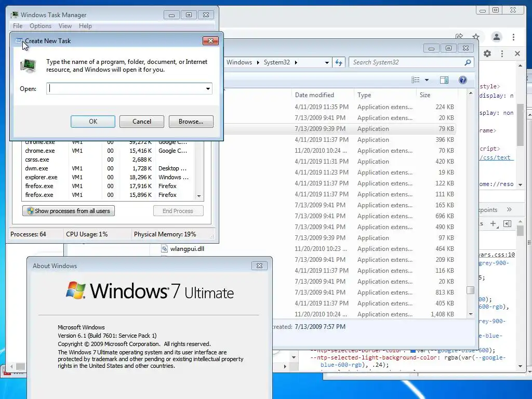Select chrome.exe row using 15,416 K
The image size is (532, 399).
point(108,151)
